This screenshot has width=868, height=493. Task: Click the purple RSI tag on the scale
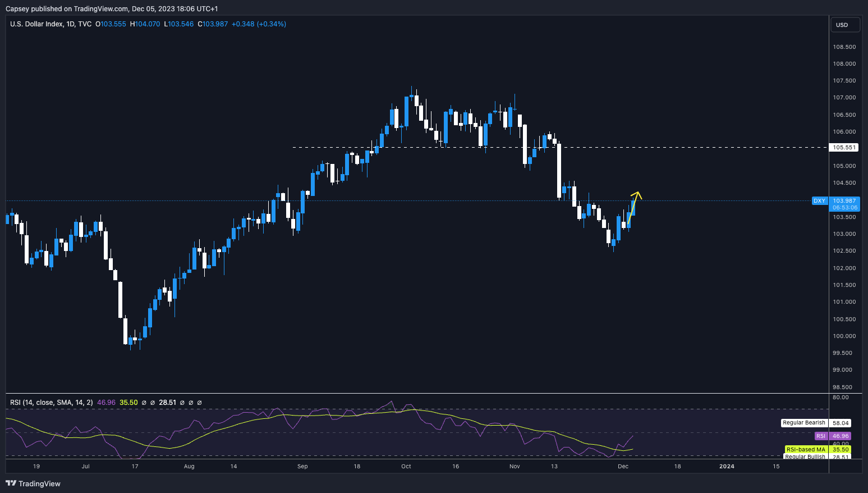820,436
